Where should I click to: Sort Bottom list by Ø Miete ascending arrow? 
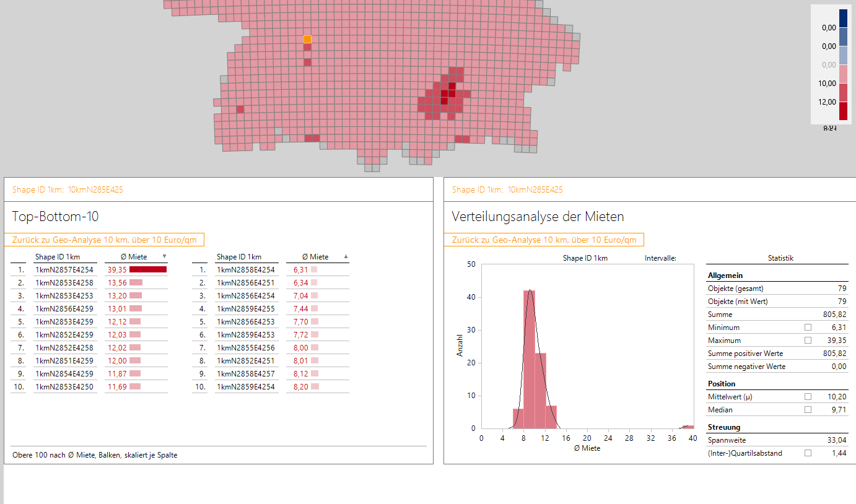click(346, 256)
